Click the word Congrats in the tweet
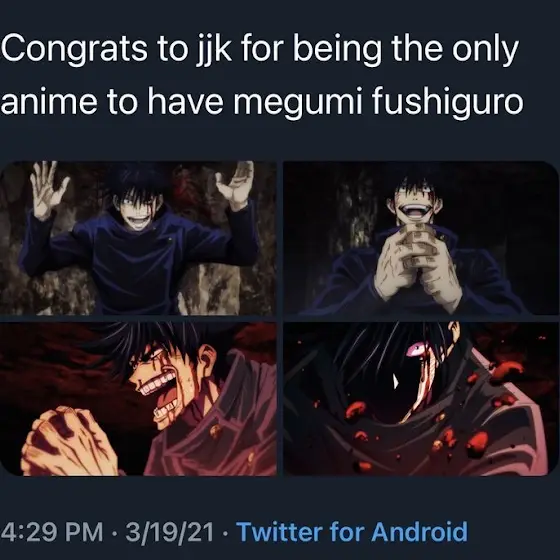The width and height of the screenshot is (560, 560). point(74,50)
